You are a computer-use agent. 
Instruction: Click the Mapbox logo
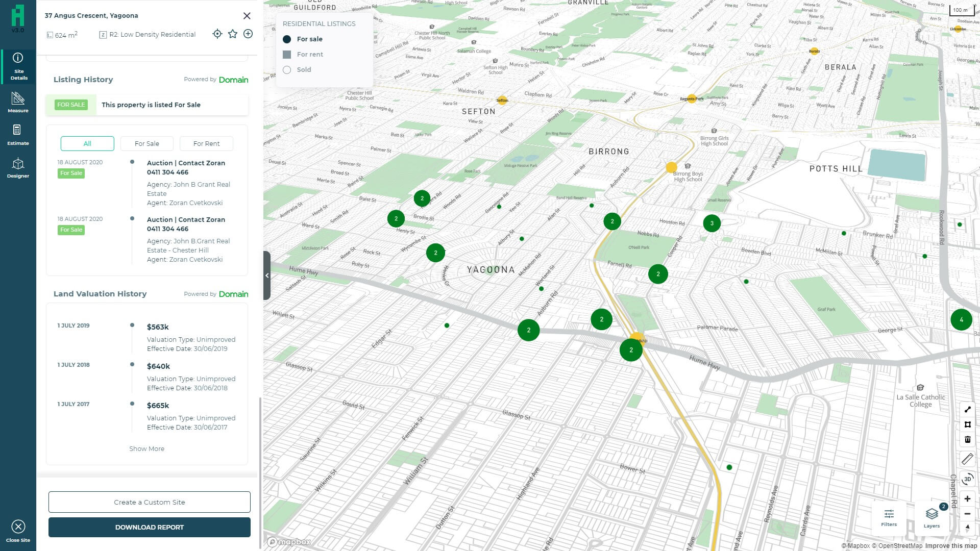point(289,542)
